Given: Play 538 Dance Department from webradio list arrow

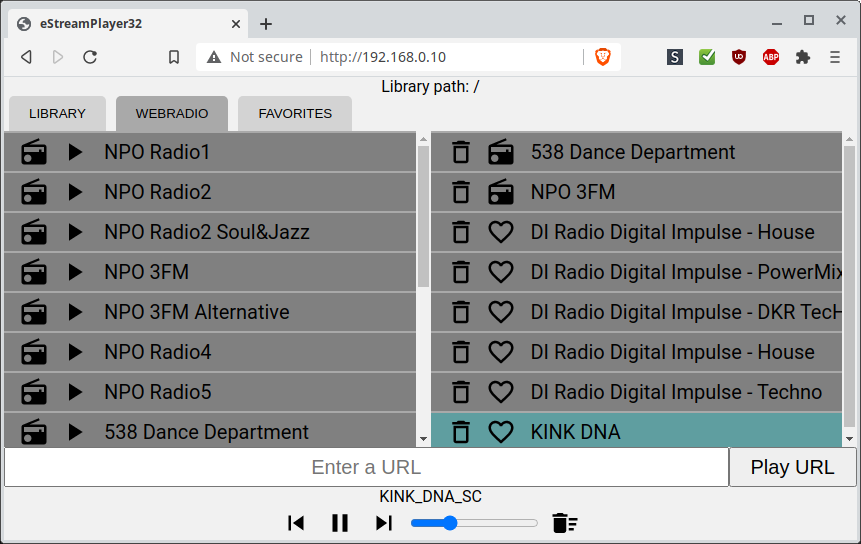Looking at the screenshot, I should click(x=75, y=432).
